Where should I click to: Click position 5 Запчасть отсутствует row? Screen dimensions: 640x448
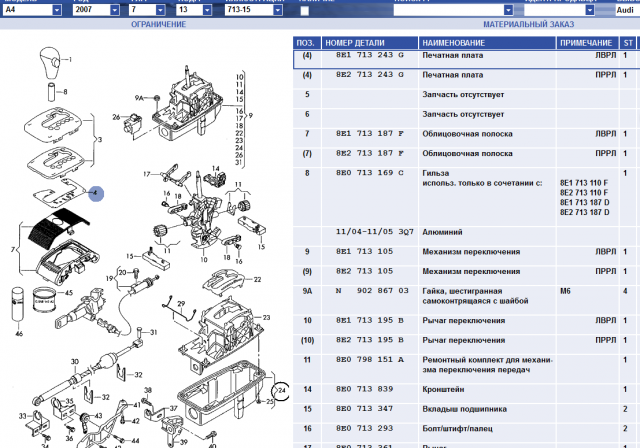tap(463, 94)
